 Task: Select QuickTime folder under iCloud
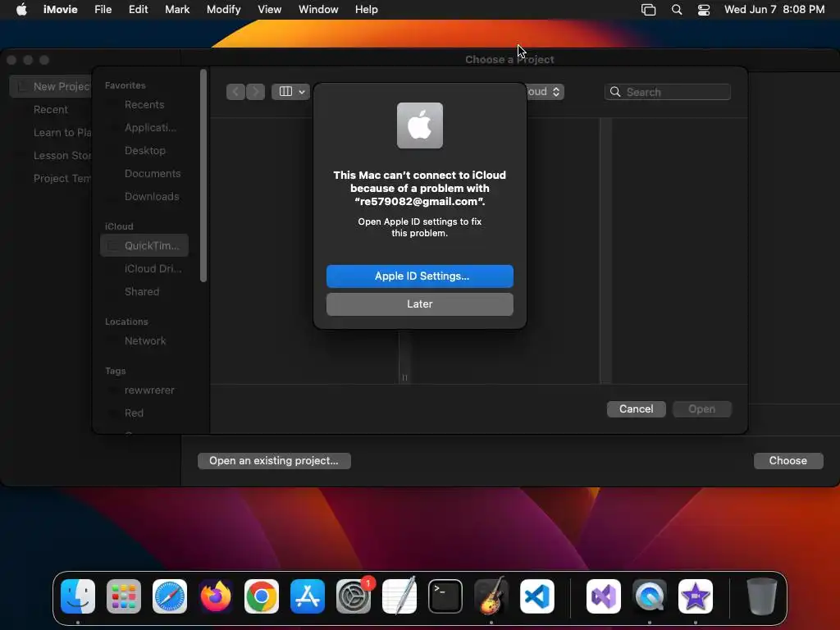pyautogui.click(x=144, y=246)
